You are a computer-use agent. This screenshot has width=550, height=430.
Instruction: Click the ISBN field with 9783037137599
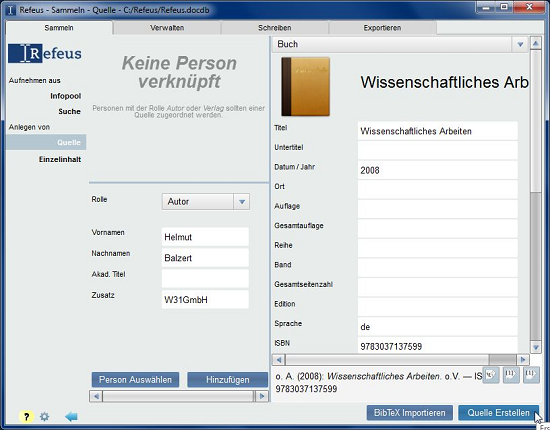(x=438, y=345)
